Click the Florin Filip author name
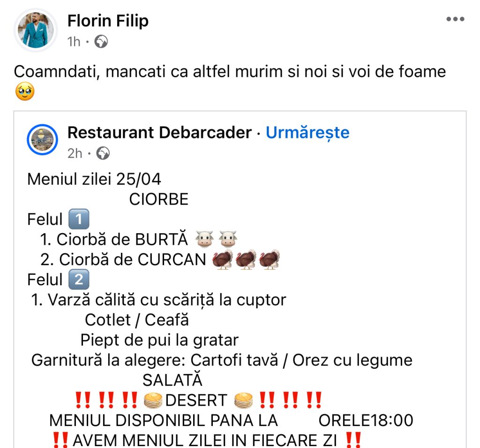This screenshot has width=480, height=448. (x=108, y=21)
